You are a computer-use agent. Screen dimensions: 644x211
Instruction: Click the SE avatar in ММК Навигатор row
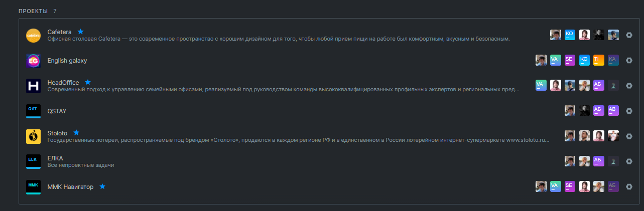pyautogui.click(x=570, y=186)
